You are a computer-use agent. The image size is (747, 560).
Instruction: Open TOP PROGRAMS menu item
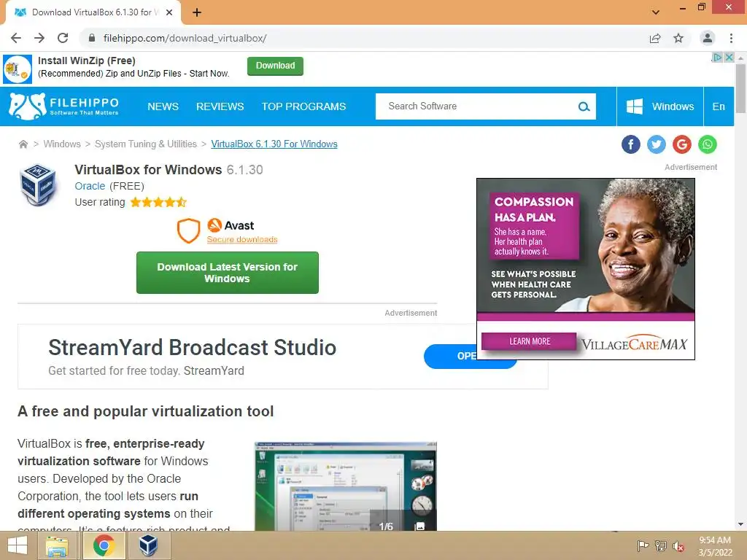click(x=303, y=106)
